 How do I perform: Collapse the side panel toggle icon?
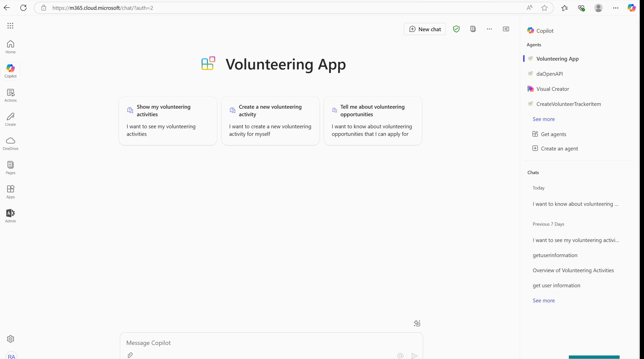click(x=506, y=29)
